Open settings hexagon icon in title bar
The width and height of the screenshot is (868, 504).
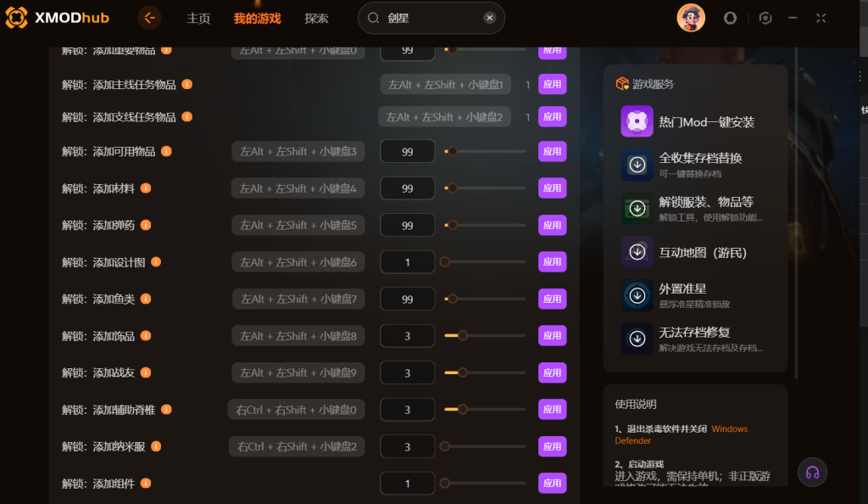(765, 19)
